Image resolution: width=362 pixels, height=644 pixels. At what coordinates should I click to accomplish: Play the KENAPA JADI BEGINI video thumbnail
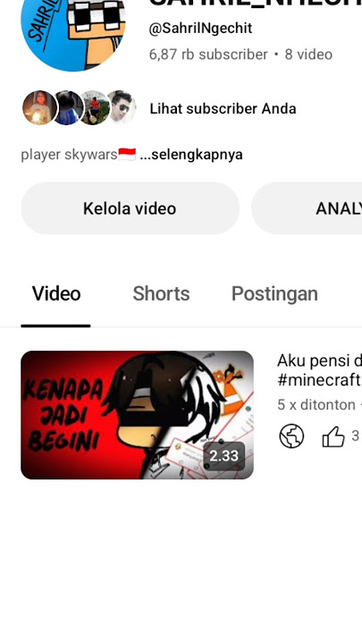click(x=137, y=415)
